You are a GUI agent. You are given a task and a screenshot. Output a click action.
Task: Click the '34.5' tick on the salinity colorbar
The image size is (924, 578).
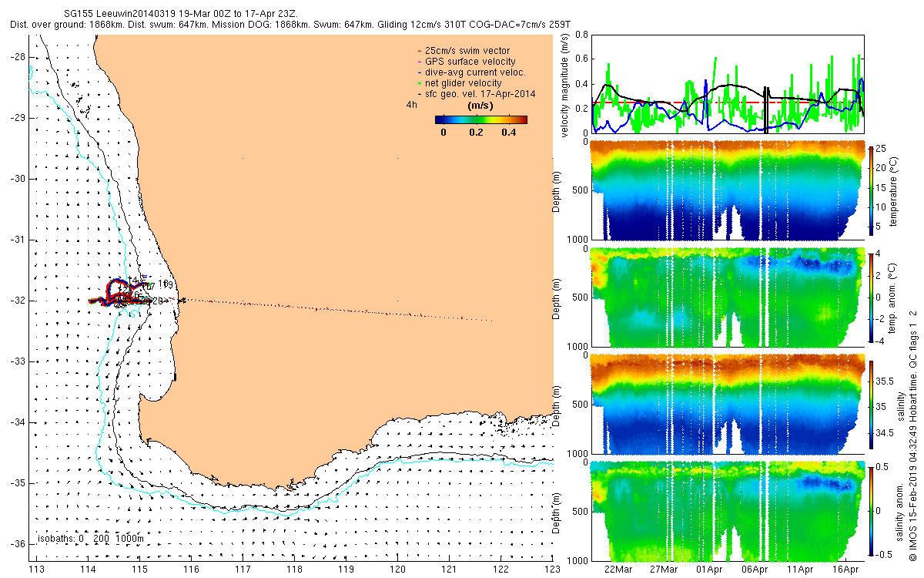tap(884, 434)
